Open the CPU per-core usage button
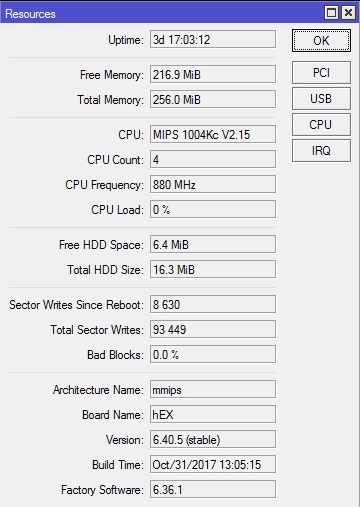Screen dimensions: 360x507 pyautogui.click(x=321, y=124)
